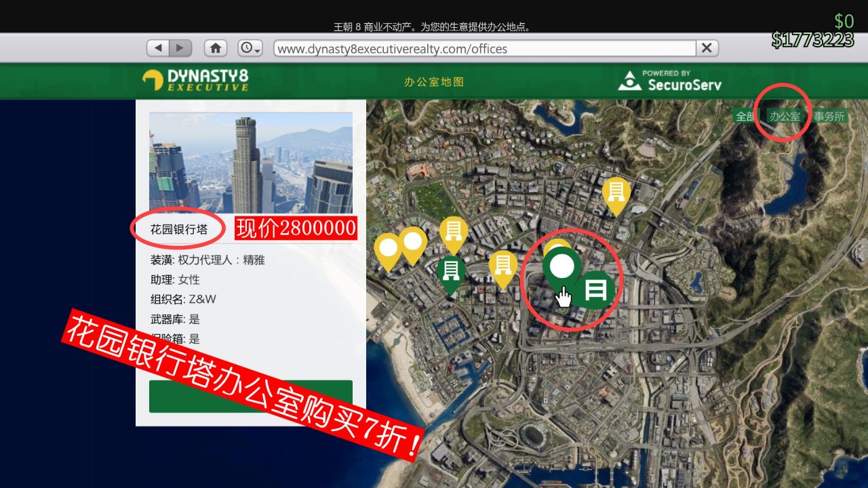The image size is (868, 488).
Task: Click the 组织名: Z&W line
Action: (183, 300)
